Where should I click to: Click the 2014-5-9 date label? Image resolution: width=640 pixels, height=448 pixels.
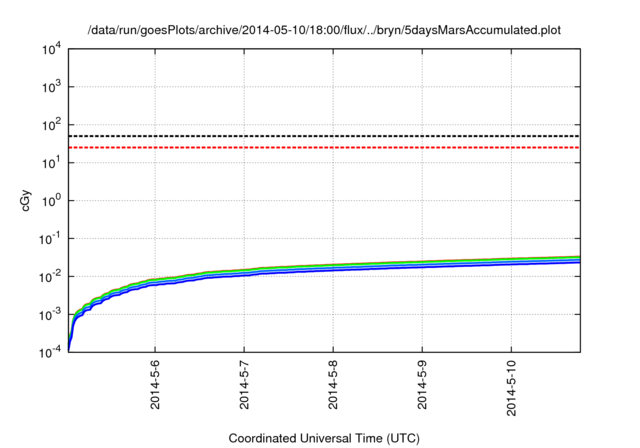click(x=422, y=384)
